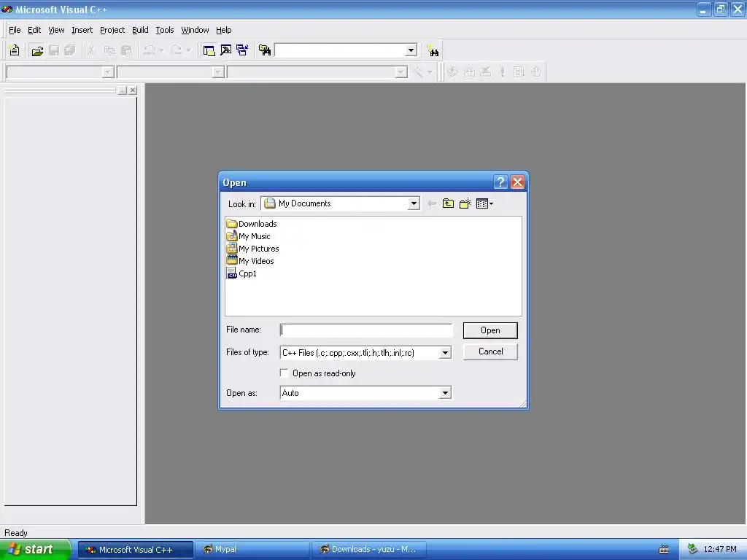This screenshot has height=560, width=747.
Task: Click the Open button in dialog
Action: 490,330
